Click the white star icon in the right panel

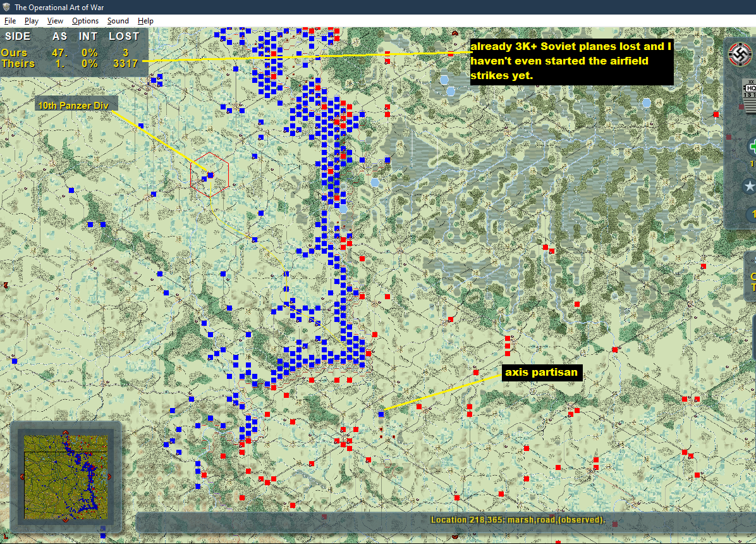(x=749, y=187)
